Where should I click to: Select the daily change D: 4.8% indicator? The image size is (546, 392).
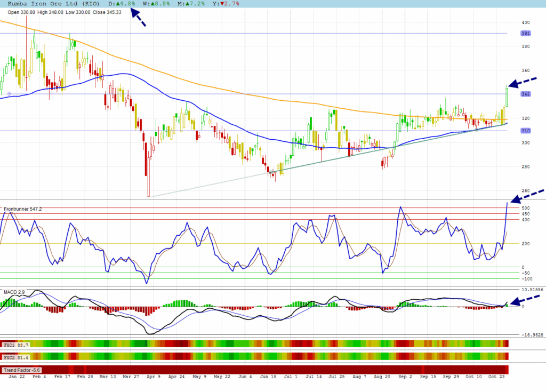tap(122, 3)
